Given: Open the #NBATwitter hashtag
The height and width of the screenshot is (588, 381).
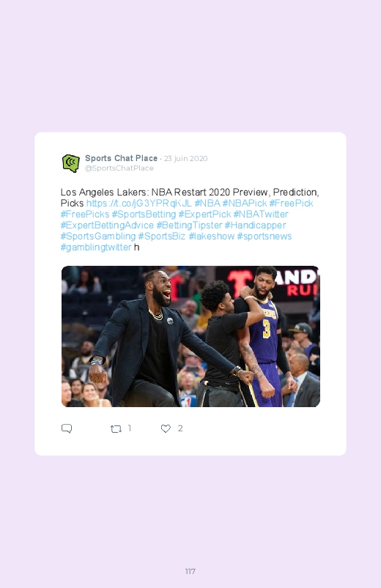Looking at the screenshot, I should click(261, 214).
